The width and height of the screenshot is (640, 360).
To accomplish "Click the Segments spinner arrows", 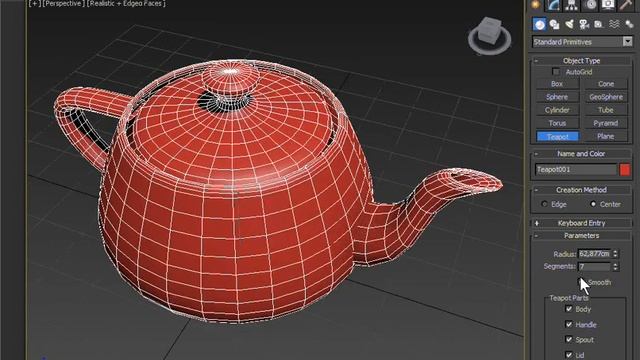I will point(615,267).
